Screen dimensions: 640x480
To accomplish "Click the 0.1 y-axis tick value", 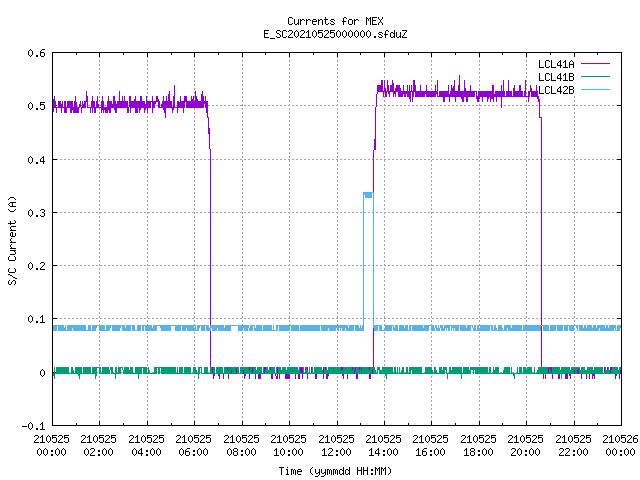I will (36, 319).
